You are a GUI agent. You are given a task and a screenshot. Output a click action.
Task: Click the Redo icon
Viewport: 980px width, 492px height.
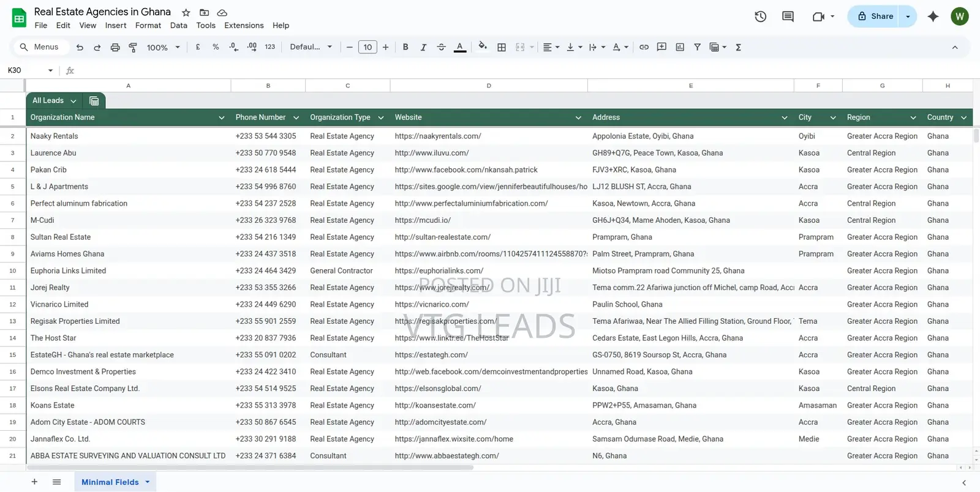(97, 47)
